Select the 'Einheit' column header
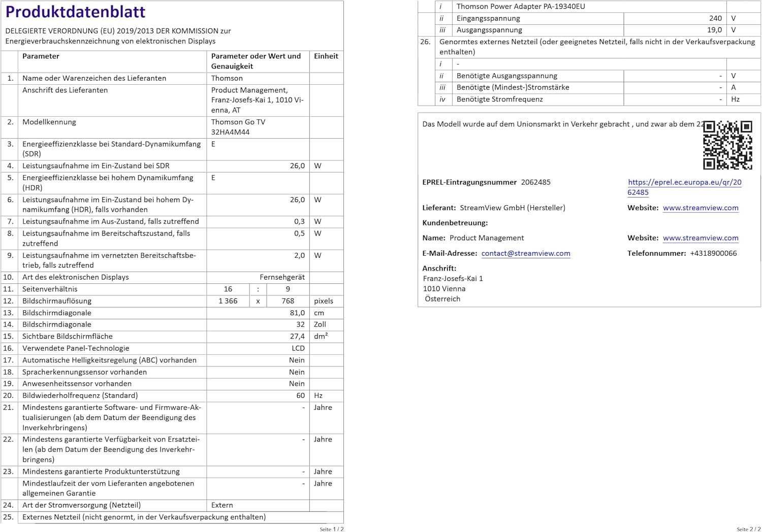This screenshot has height=532, width=762. (x=326, y=56)
